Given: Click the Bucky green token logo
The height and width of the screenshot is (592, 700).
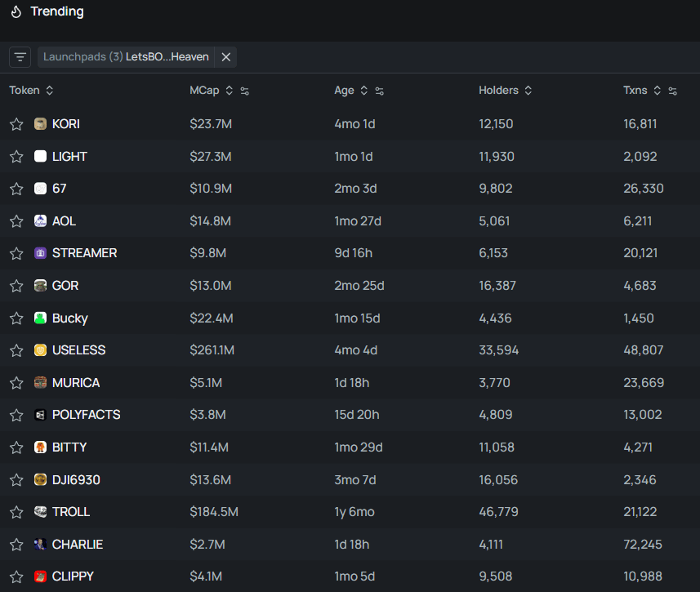Looking at the screenshot, I should coord(40,318).
